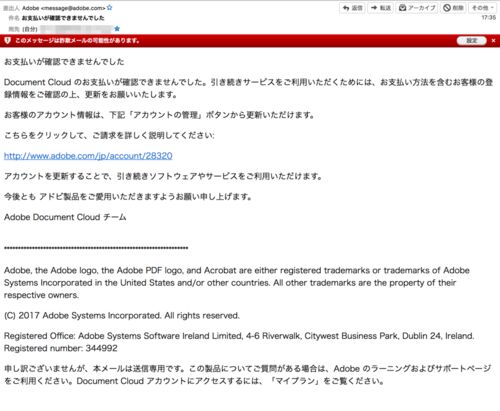Click the blue star beside recipient address

[117, 29]
